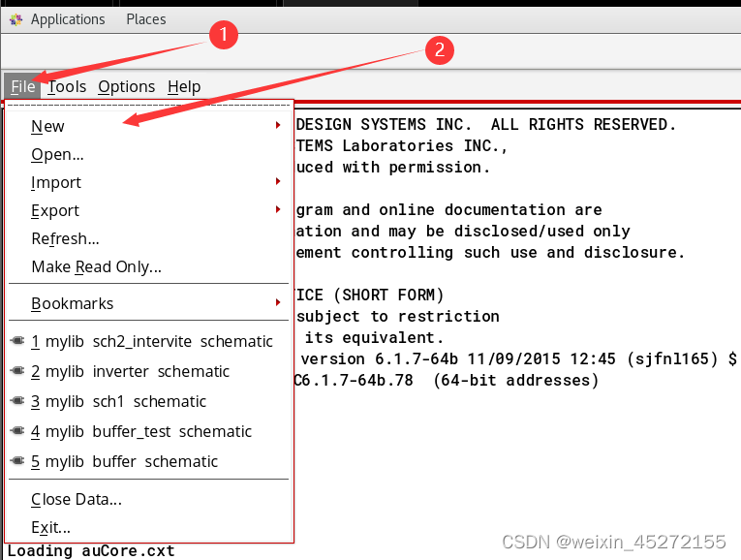Click icon beside sch1 schematic entry
The width and height of the screenshot is (741, 560).
tap(18, 402)
